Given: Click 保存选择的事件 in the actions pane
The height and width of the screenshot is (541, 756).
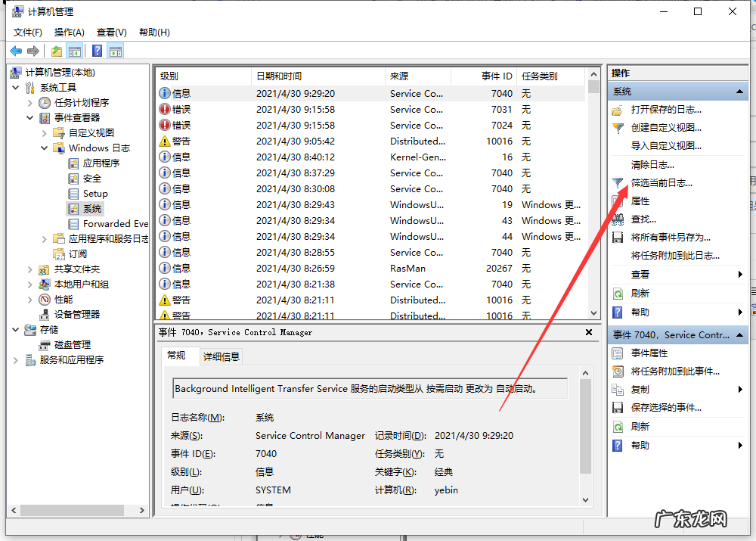Looking at the screenshot, I should pos(665,408).
